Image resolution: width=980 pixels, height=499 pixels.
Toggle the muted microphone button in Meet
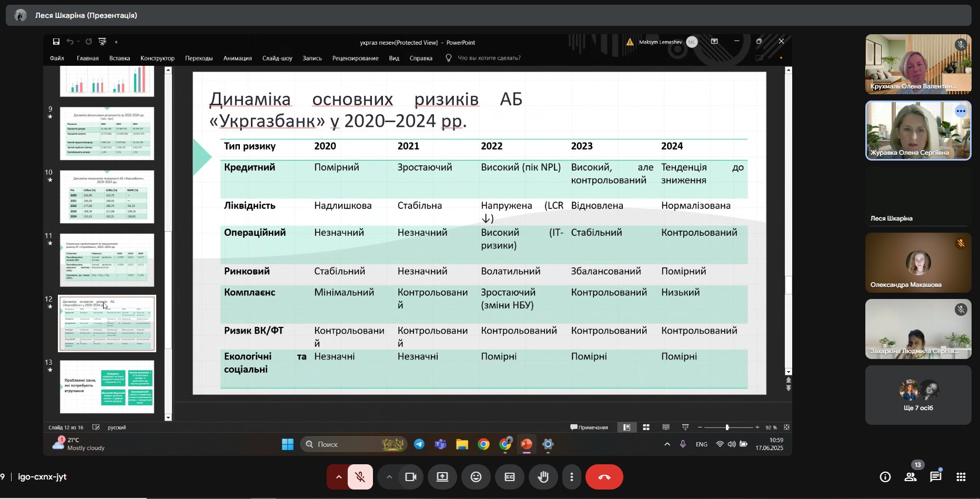[x=360, y=477]
